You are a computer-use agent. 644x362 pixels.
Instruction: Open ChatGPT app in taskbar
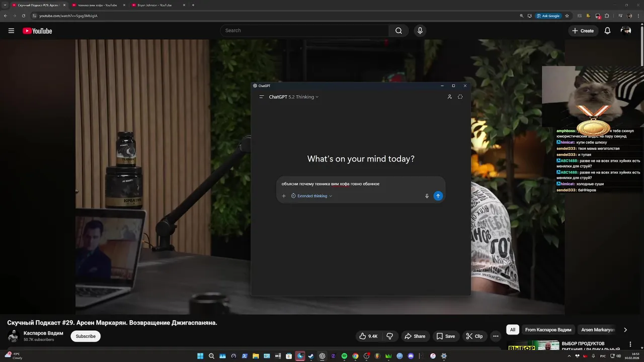[322, 356]
